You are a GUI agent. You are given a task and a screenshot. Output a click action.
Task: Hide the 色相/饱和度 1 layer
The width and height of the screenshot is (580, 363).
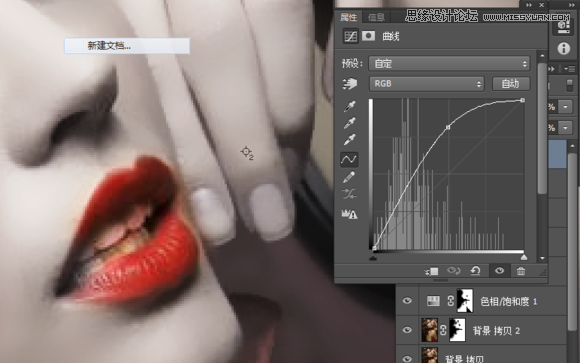[407, 300]
